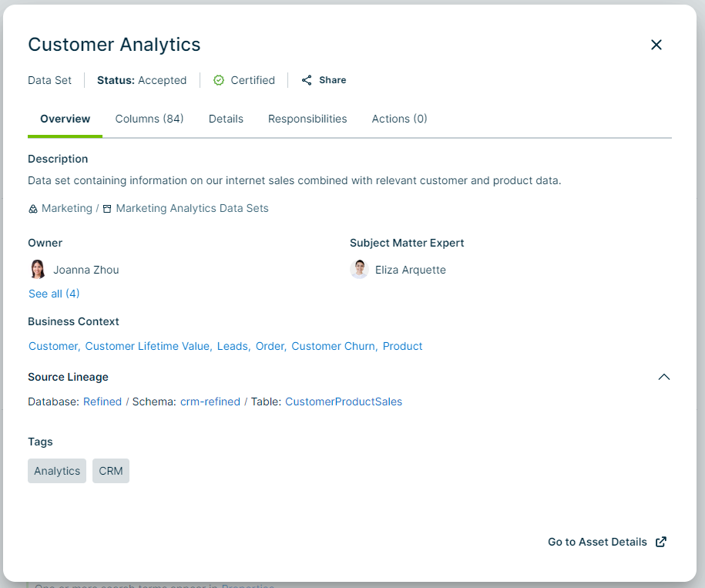Click the Analytics tag chip
Screen dimensions: 705x588
(x=57, y=471)
